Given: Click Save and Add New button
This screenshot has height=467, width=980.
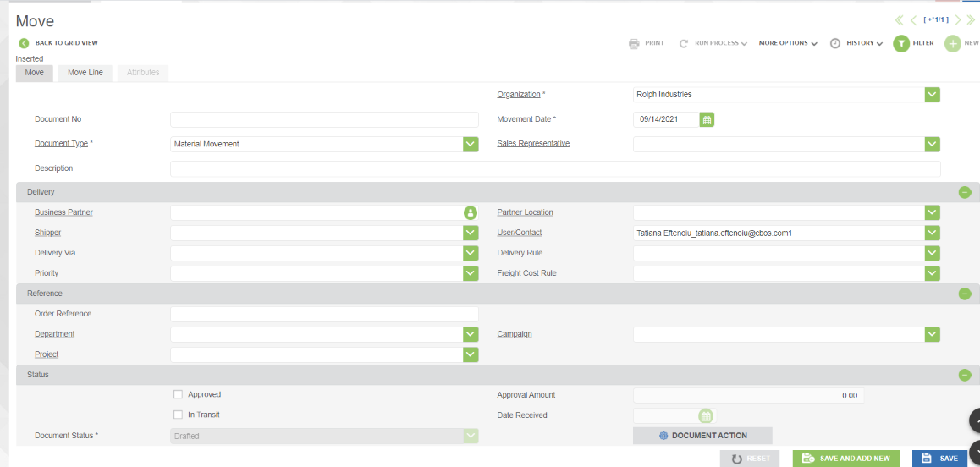Looking at the screenshot, I should pos(846,459).
